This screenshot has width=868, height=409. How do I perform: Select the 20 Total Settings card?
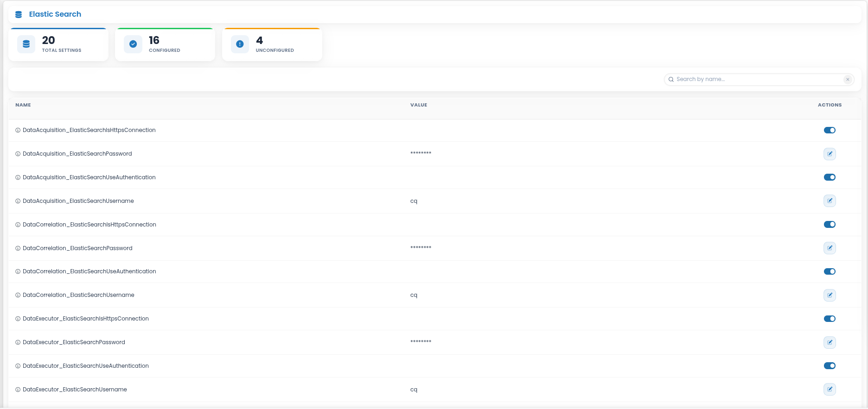click(58, 44)
